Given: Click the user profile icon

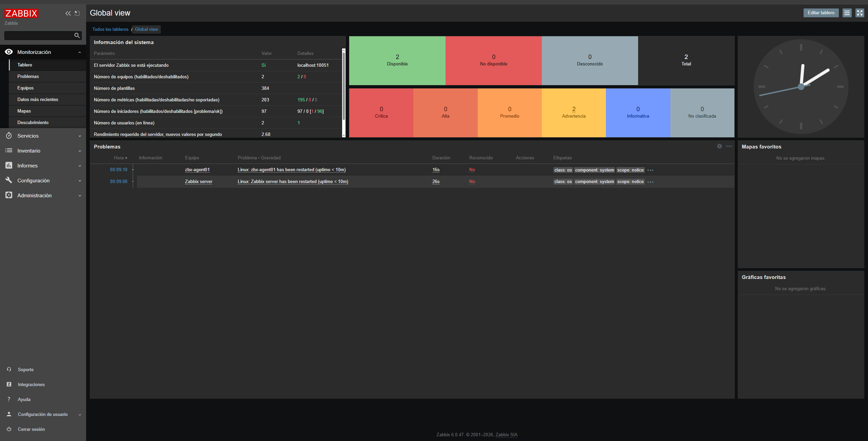Looking at the screenshot, I should coord(9,414).
